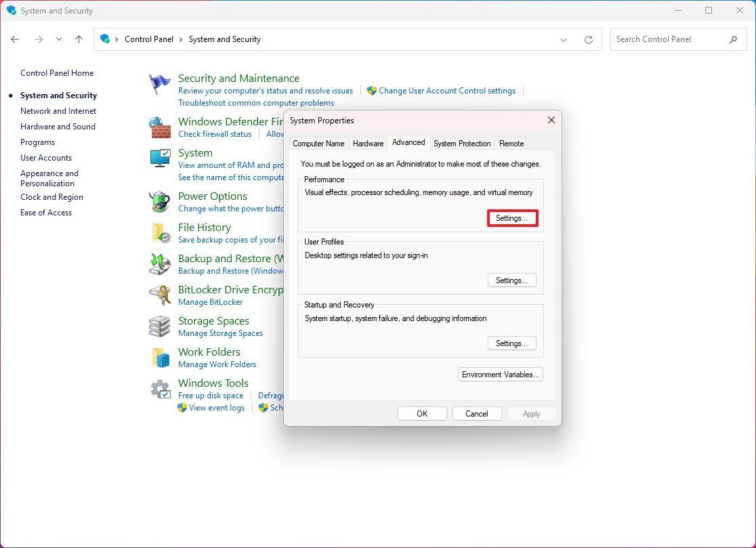Image resolution: width=756 pixels, height=548 pixels.
Task: Open the Security and Maintenance flag icon
Action: click(159, 83)
